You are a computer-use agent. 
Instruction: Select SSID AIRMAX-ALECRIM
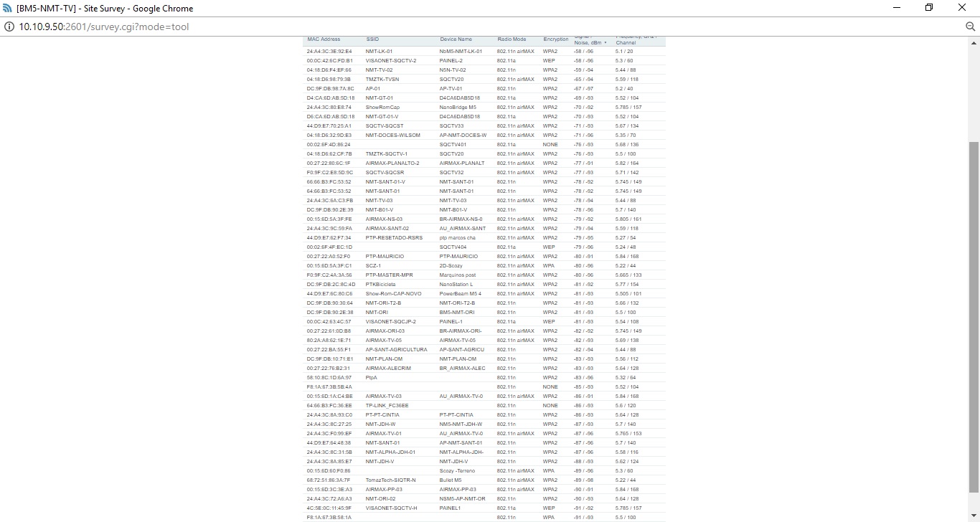pos(388,369)
